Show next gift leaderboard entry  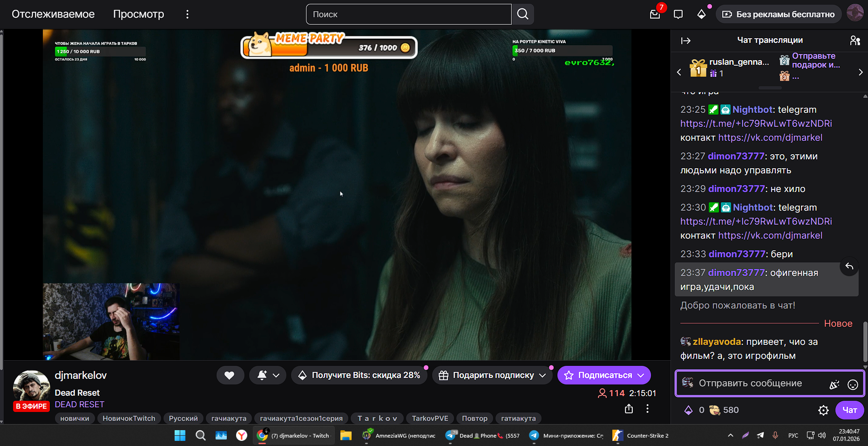tap(861, 72)
